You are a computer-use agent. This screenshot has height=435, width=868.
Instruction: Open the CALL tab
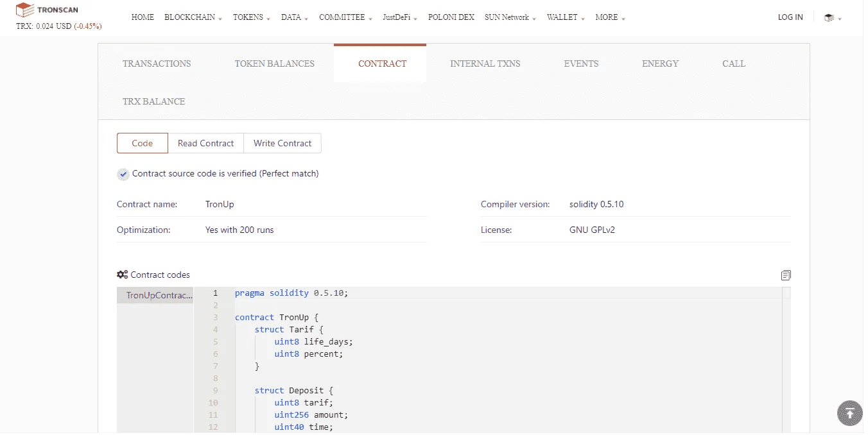click(734, 64)
